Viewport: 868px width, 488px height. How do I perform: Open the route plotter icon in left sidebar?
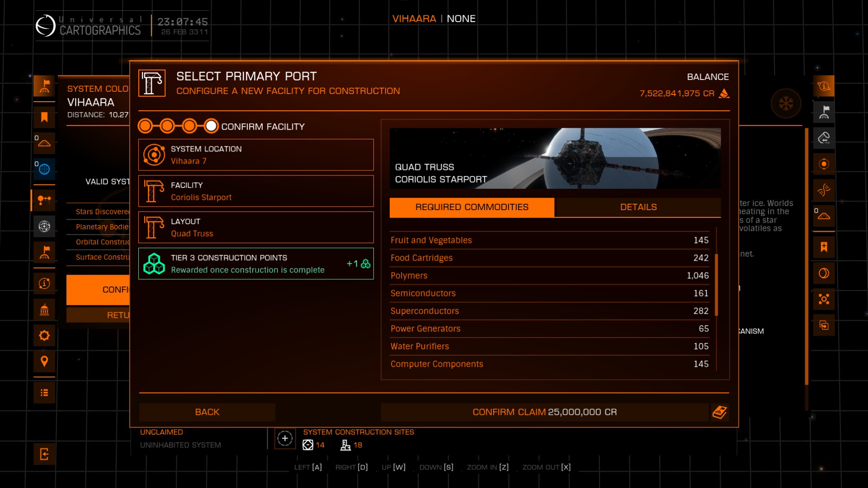coord(44,200)
